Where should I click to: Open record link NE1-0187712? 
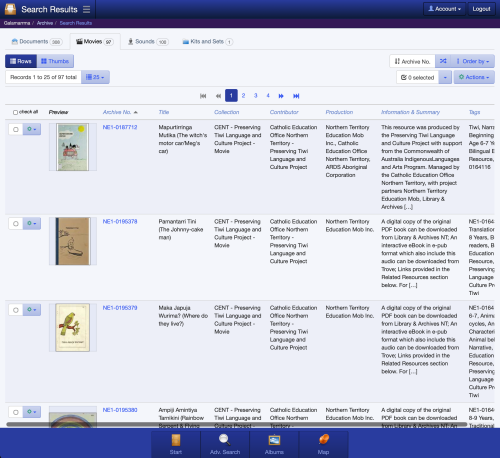120,127
